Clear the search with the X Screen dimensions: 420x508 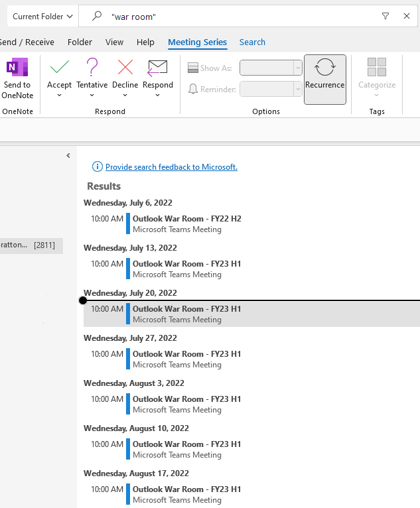tap(407, 16)
